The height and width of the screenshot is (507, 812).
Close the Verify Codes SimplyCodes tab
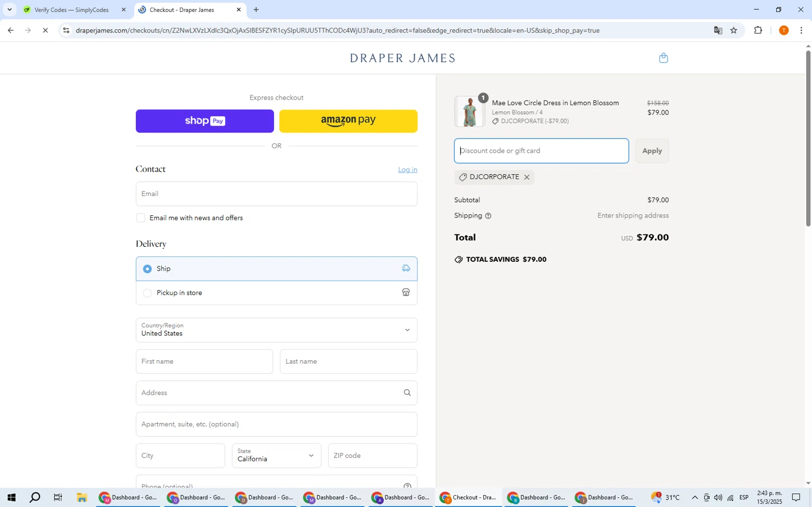pyautogui.click(x=123, y=10)
